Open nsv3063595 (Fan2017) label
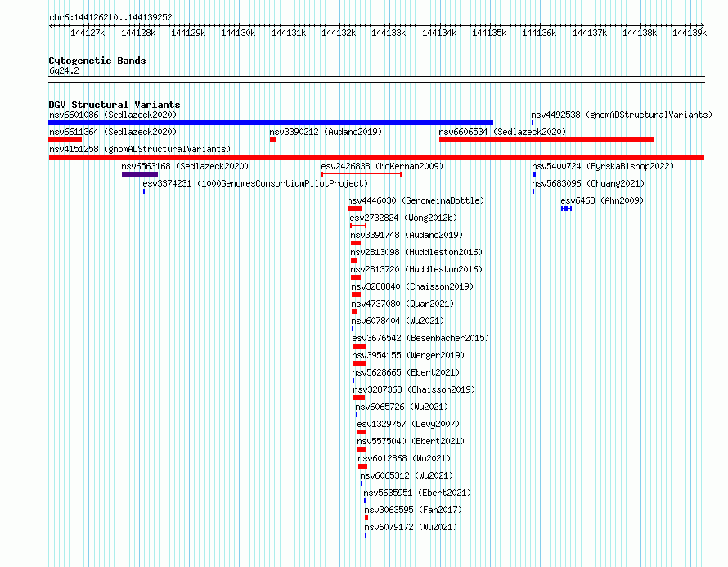The width and height of the screenshot is (728, 567). (413, 510)
